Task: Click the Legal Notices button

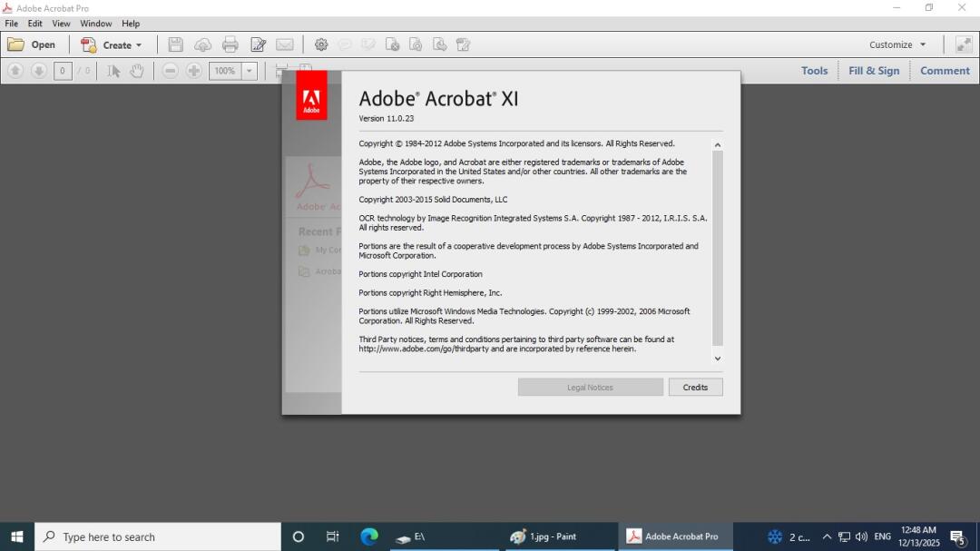Action: click(590, 387)
